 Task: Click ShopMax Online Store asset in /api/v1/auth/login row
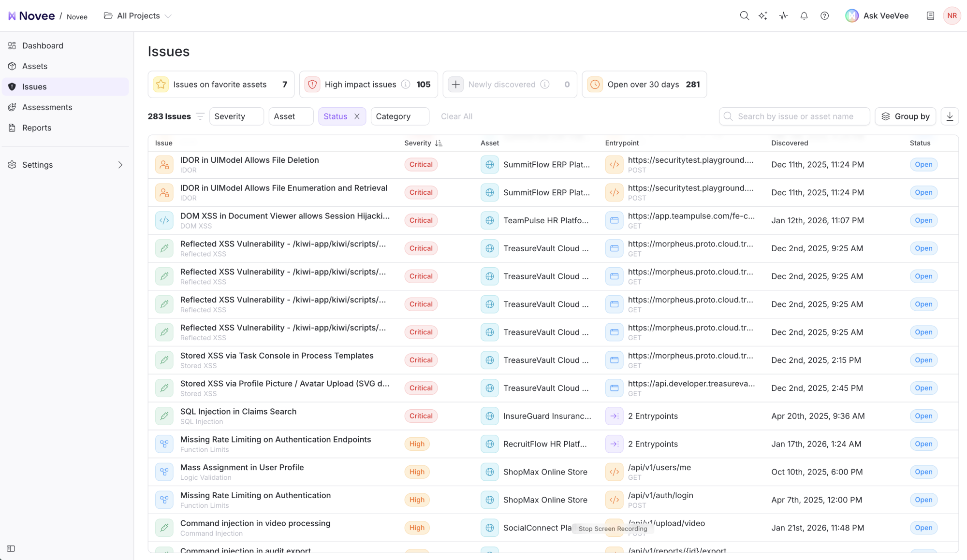tap(545, 500)
